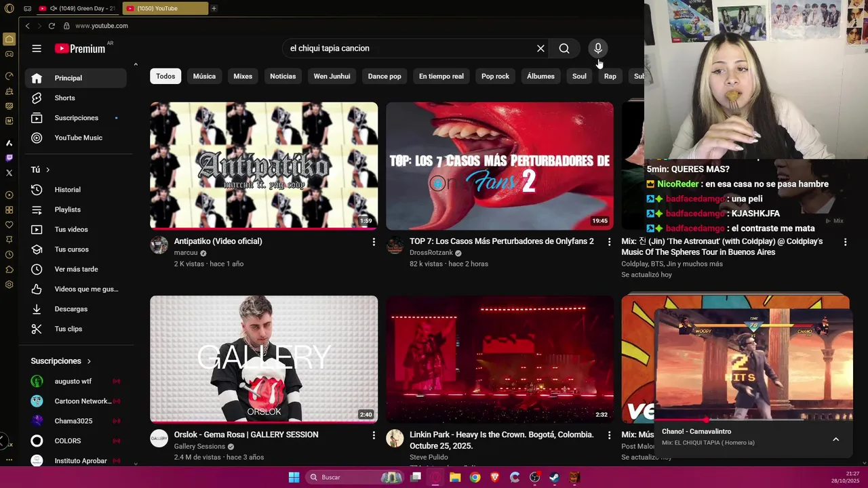This screenshot has width=868, height=488.
Task: Open the marcuu channel link
Action: [186, 253]
